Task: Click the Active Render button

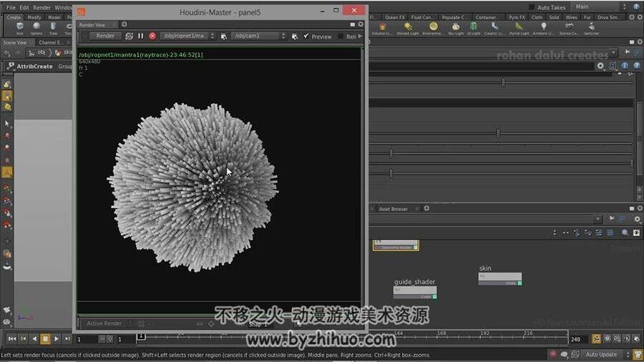Action: [104, 323]
